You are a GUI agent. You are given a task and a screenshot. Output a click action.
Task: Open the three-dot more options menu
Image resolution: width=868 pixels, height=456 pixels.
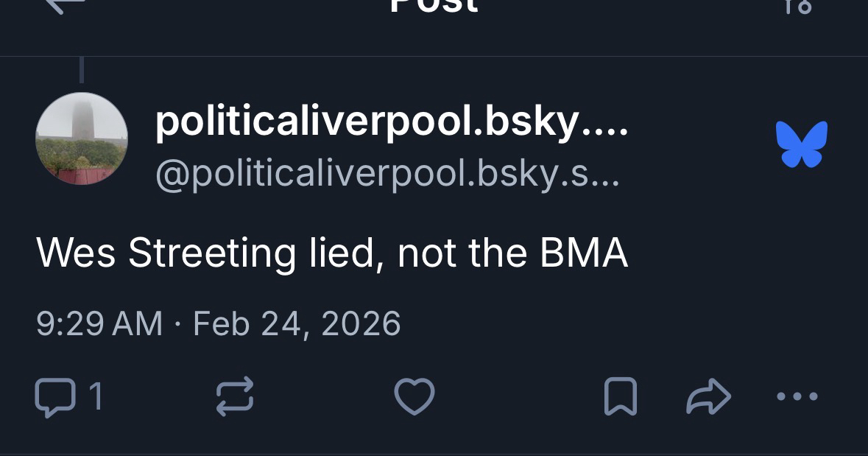pos(797,397)
